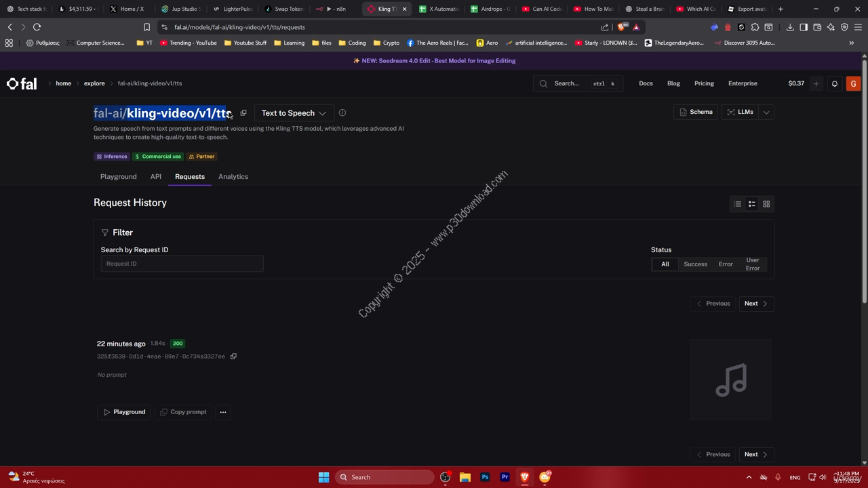Filter requests by Success status

[x=695, y=264]
